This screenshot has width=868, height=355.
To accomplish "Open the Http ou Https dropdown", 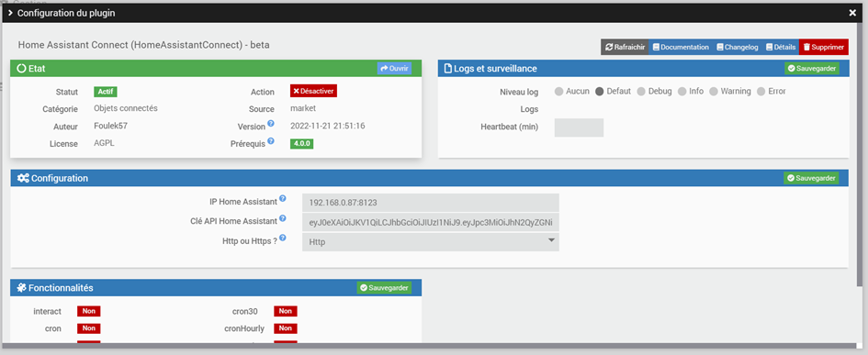I will (431, 241).
